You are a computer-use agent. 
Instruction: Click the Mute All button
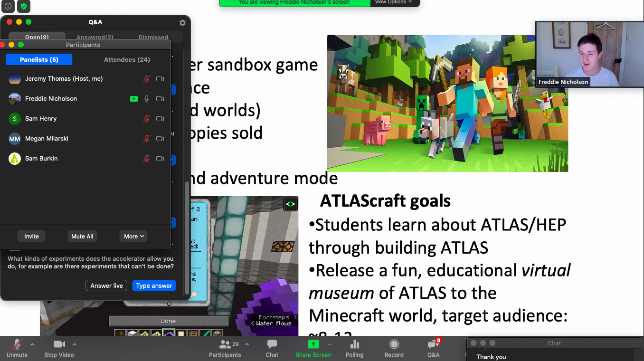[82, 236]
